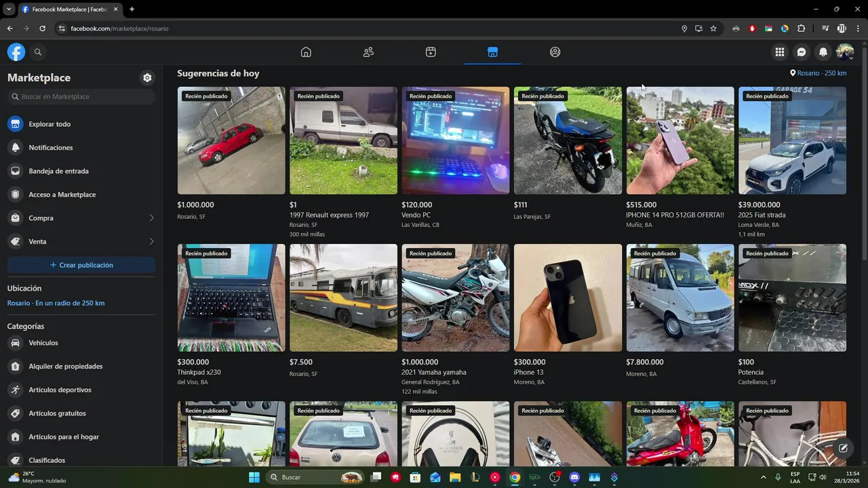
Task: Open Alquiler de propiedades category
Action: [x=81, y=367]
